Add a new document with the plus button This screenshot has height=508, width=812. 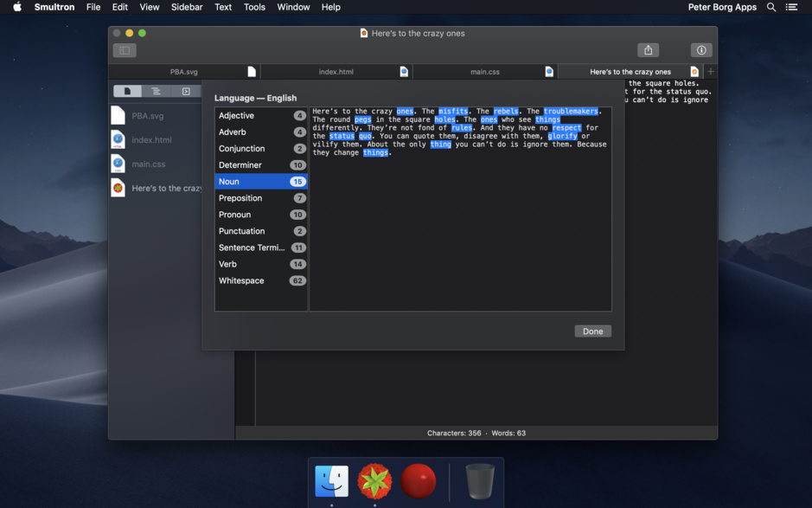coord(709,71)
